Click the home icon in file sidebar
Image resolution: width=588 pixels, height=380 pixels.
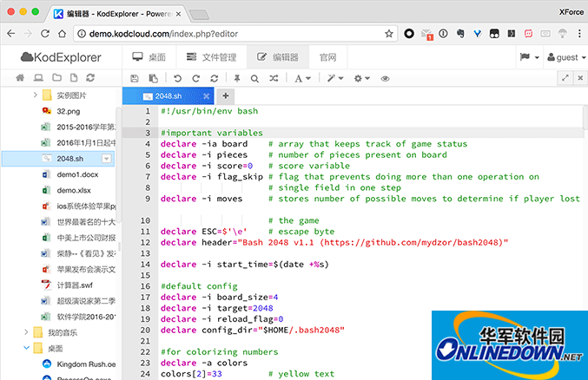tap(20, 77)
